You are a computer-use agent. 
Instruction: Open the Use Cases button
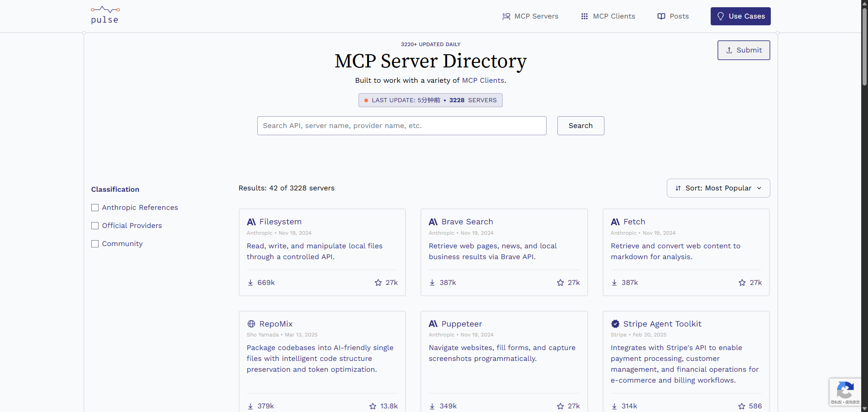pyautogui.click(x=740, y=16)
